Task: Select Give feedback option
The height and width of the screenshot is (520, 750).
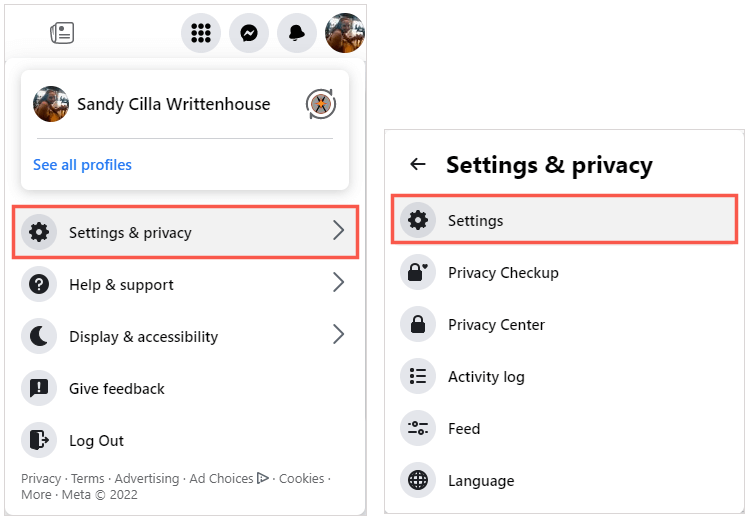Action: point(116,389)
